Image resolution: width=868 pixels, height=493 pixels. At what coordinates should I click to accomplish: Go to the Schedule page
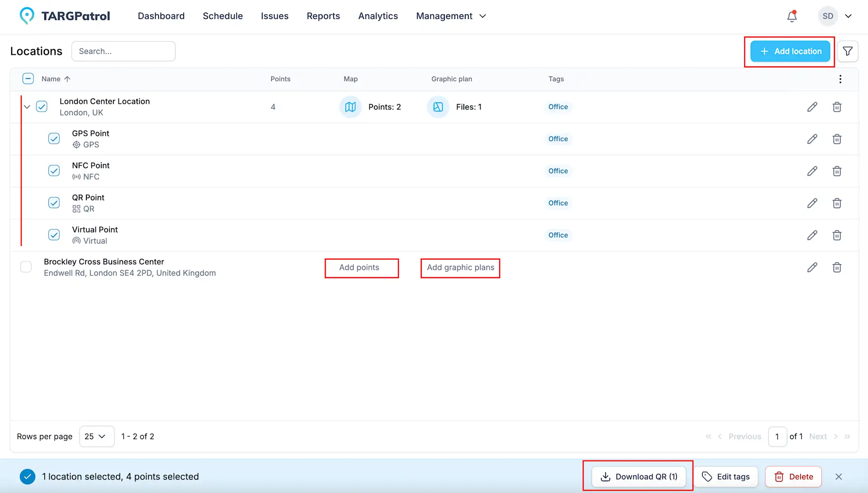[222, 16]
